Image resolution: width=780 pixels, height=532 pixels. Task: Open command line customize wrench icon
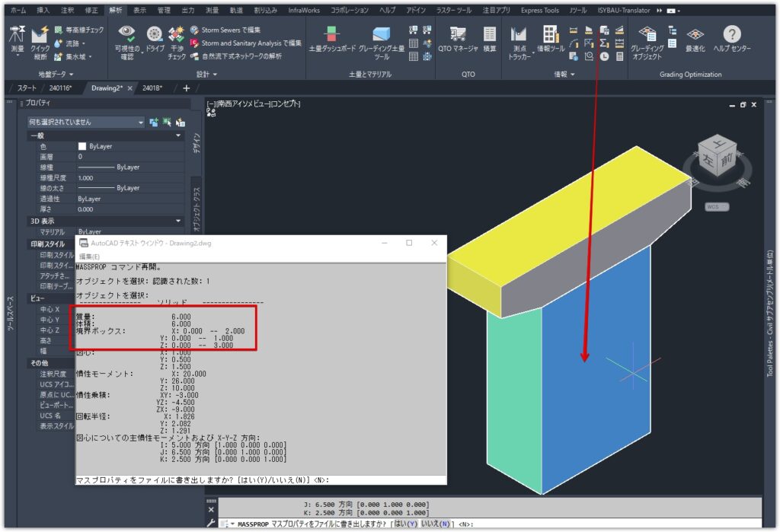[211, 523]
